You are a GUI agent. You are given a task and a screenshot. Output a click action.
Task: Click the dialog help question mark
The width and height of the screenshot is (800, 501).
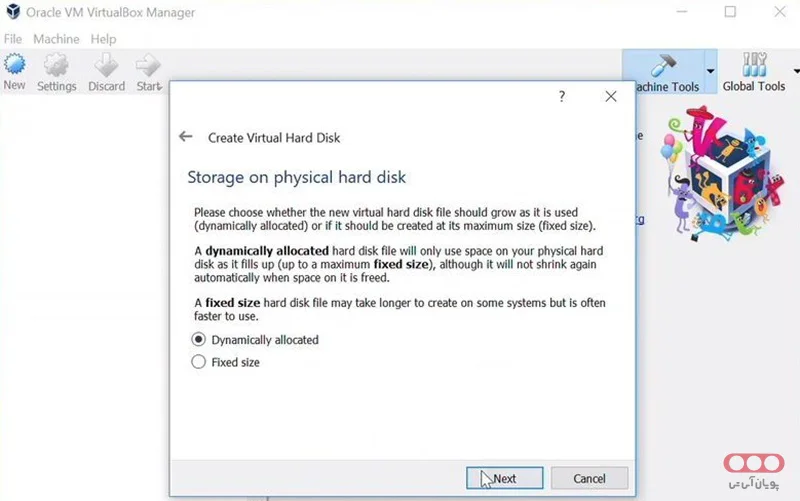click(562, 97)
